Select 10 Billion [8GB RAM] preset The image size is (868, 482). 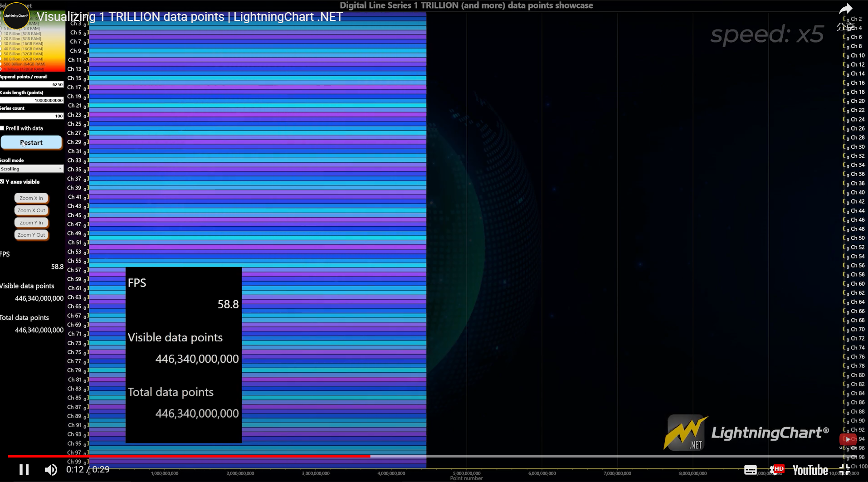point(22,34)
